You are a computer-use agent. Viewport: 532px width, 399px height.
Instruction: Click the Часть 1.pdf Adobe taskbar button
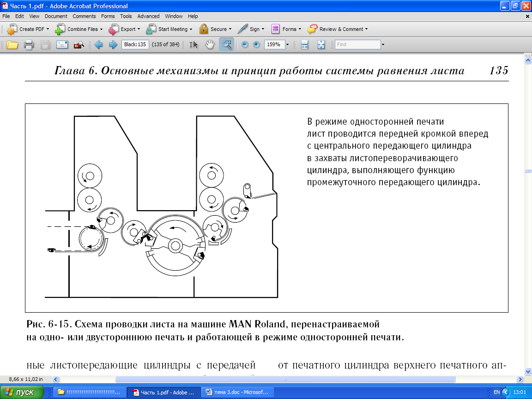[x=164, y=392]
